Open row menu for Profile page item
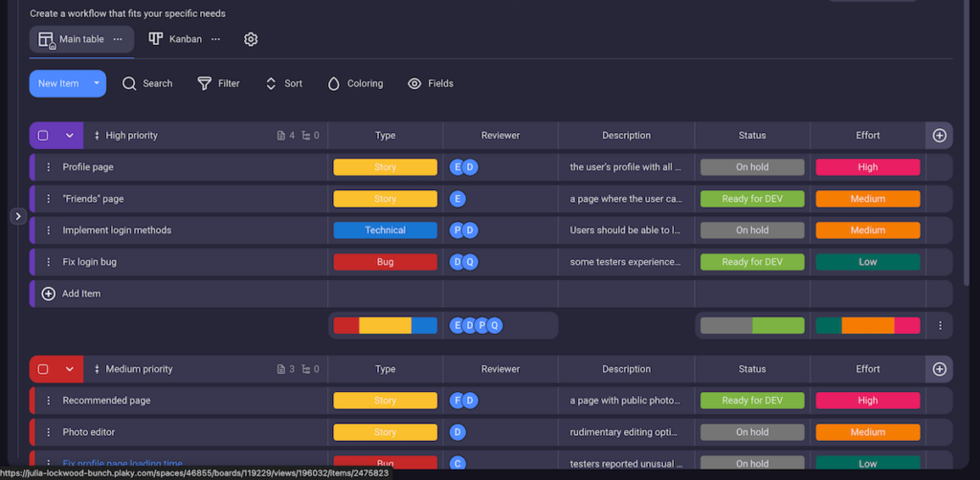 (x=49, y=167)
